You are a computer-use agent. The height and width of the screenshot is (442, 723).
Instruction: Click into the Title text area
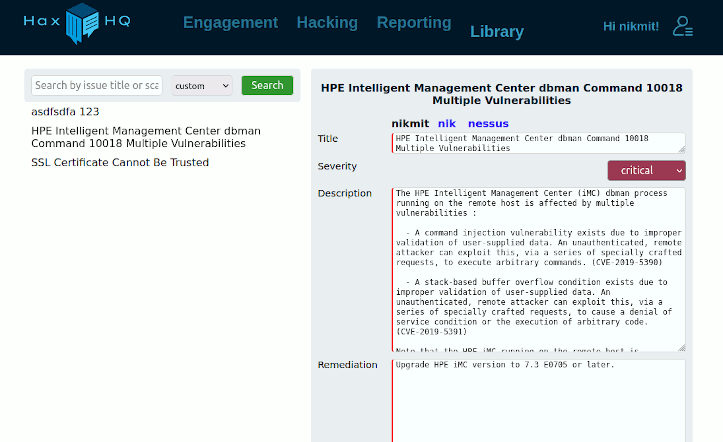point(538,143)
